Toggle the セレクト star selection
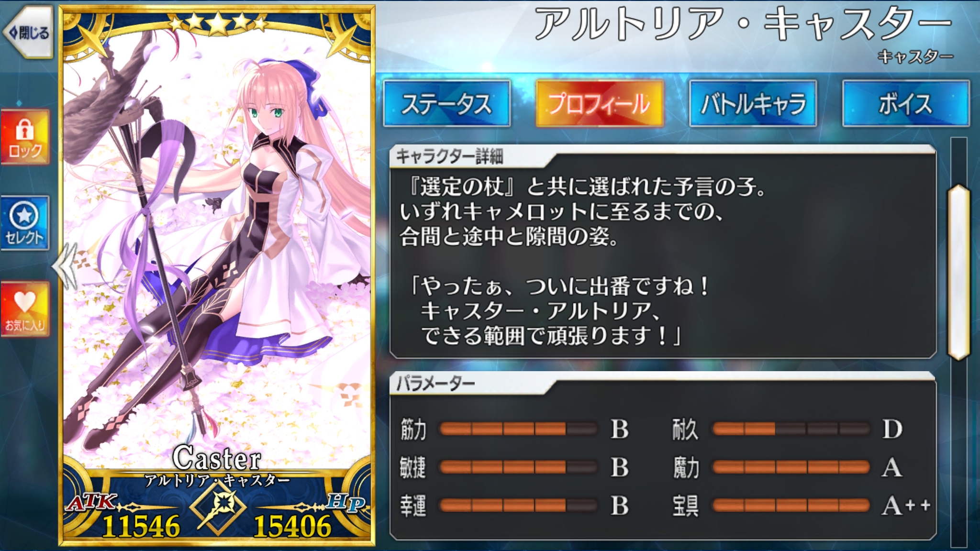 pos(25,223)
